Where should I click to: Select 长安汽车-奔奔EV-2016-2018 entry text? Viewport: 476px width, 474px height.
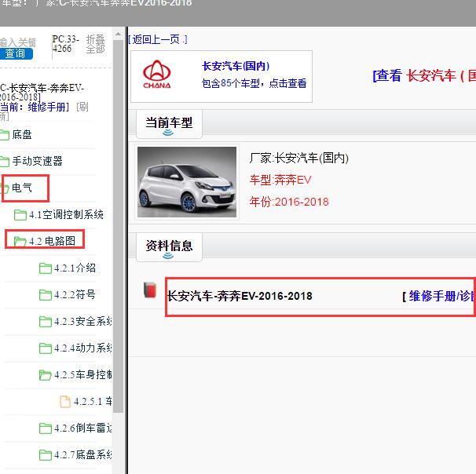click(x=240, y=296)
